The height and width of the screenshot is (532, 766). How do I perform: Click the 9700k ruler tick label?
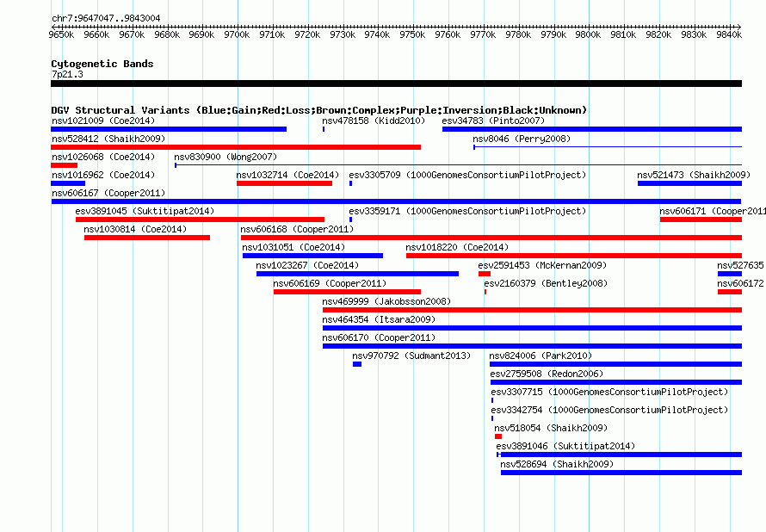tap(237, 34)
